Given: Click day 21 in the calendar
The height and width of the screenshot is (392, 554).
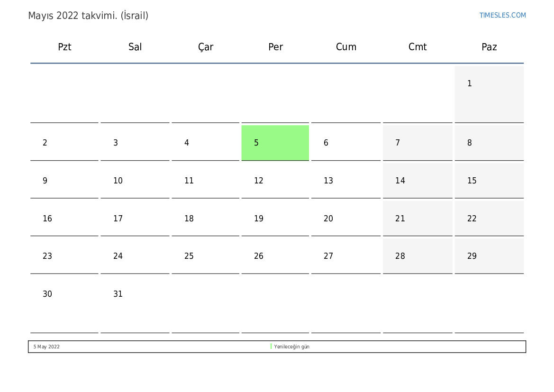Looking at the screenshot, I should [418, 219].
